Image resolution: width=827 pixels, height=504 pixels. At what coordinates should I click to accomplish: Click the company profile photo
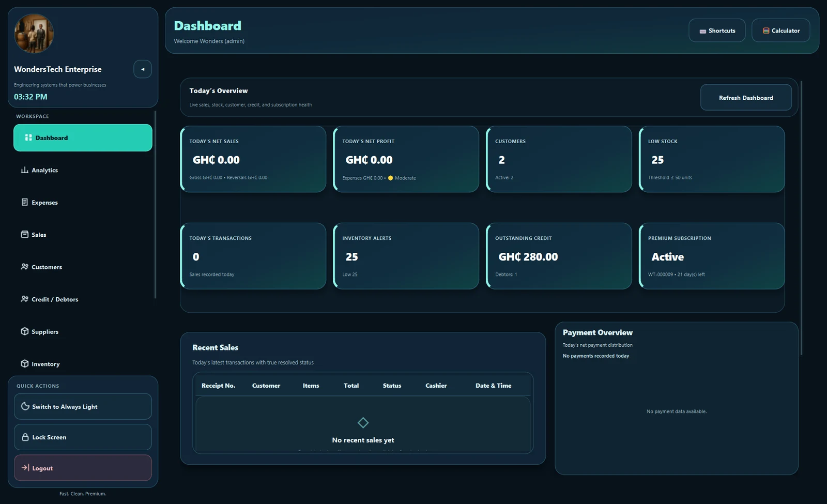pos(34,34)
